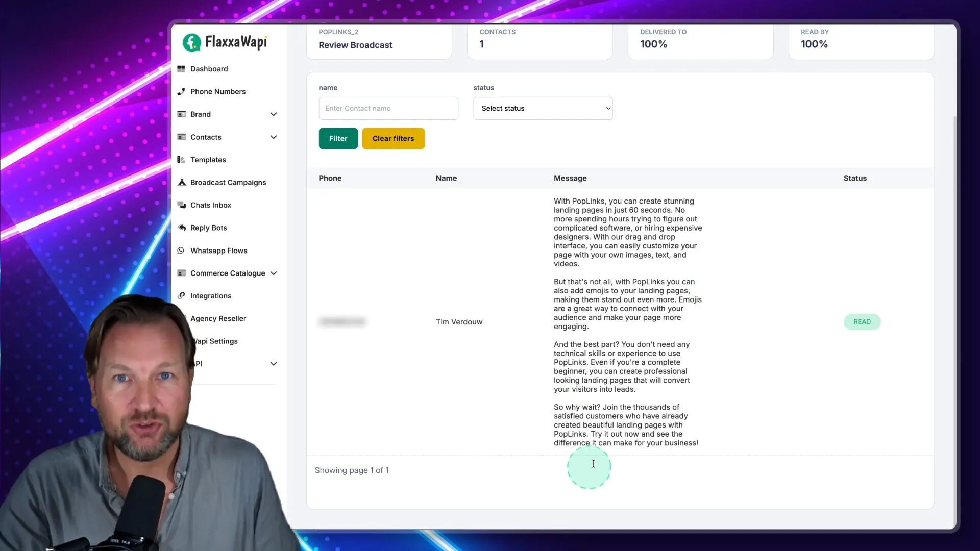Open Broadcast Campaigns icon
Image resolution: width=980 pixels, height=551 pixels.
pos(181,182)
